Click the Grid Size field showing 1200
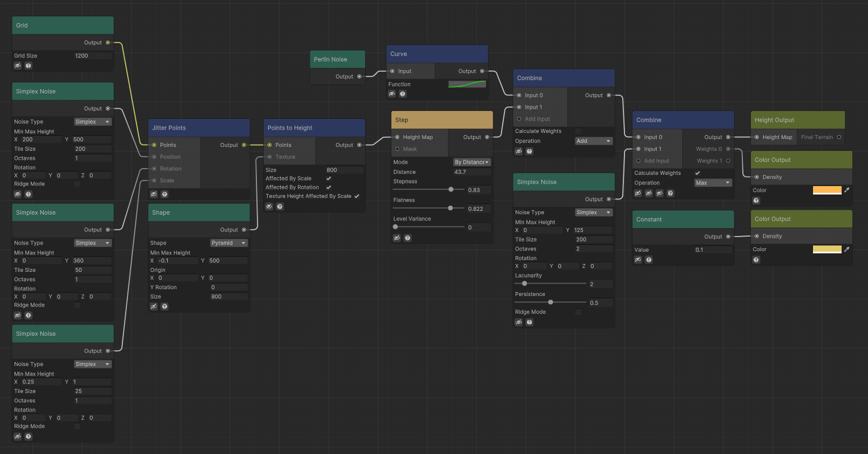 [x=93, y=56]
